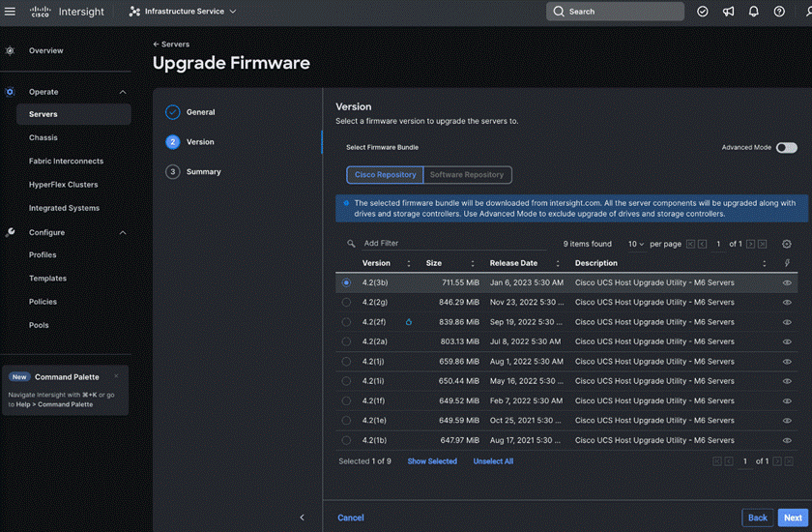812x532 pixels.
Task: Select the Software Repository tab
Action: point(467,174)
